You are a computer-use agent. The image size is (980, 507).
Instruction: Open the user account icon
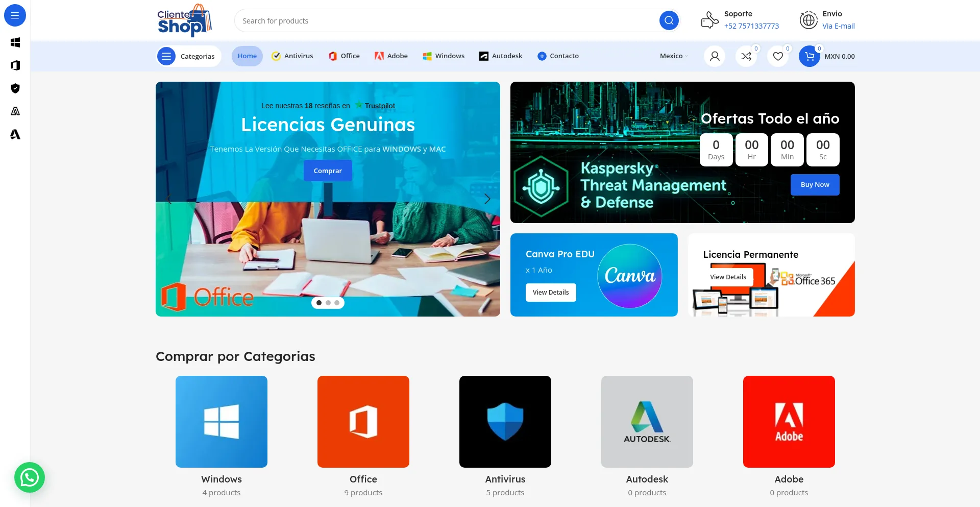click(715, 56)
